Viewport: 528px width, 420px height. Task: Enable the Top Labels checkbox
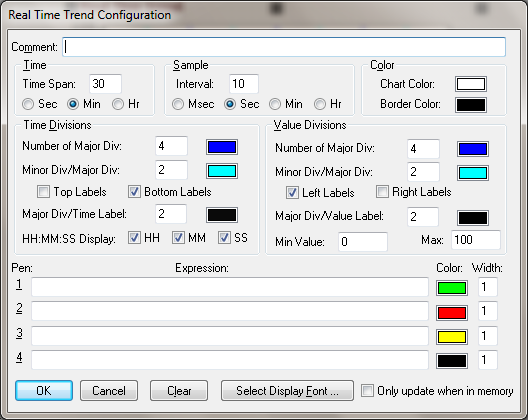click(43, 192)
